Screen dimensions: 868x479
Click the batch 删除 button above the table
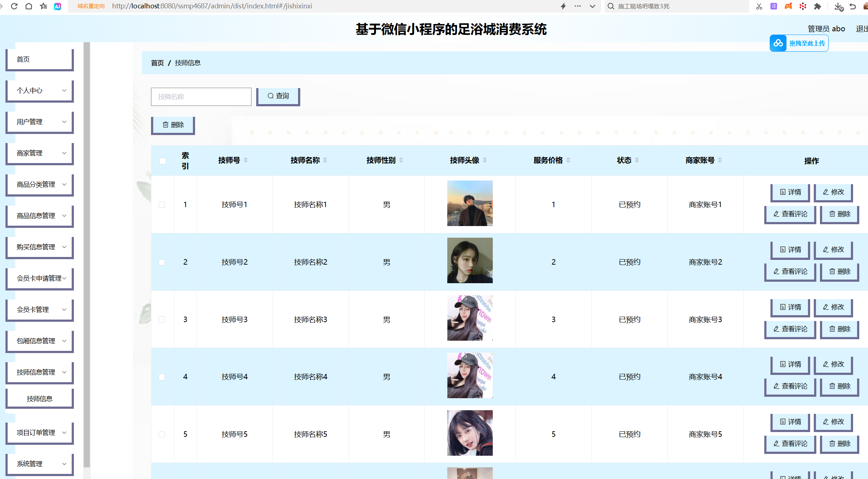tap(173, 125)
